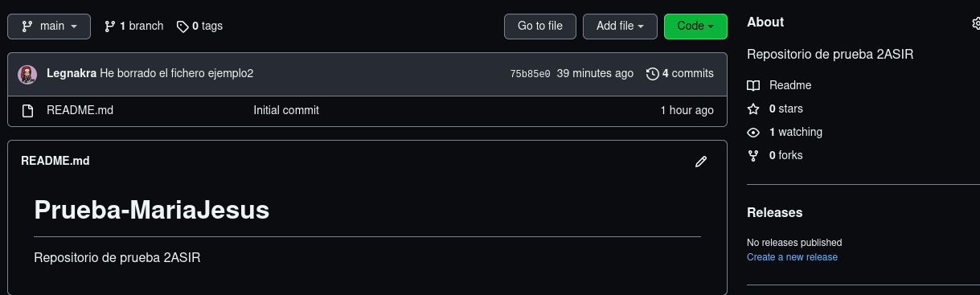Open the Initial commit message link
This screenshot has width=980, height=295.
click(x=286, y=110)
